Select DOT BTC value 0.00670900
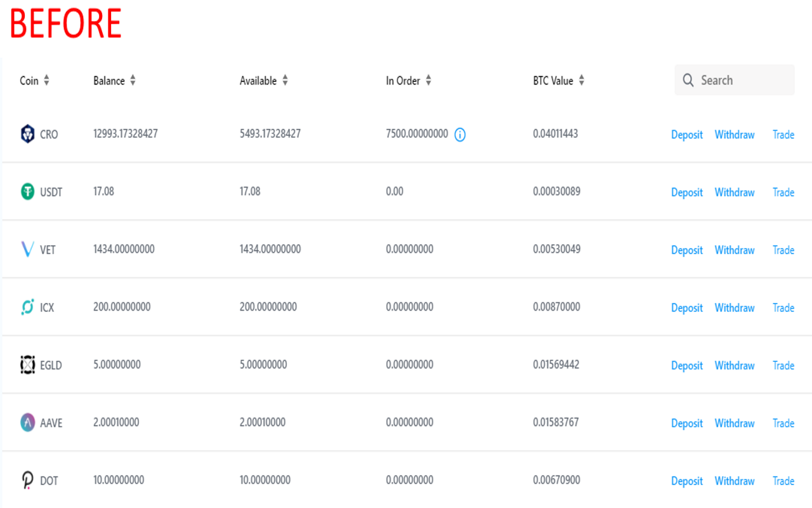 (x=556, y=480)
